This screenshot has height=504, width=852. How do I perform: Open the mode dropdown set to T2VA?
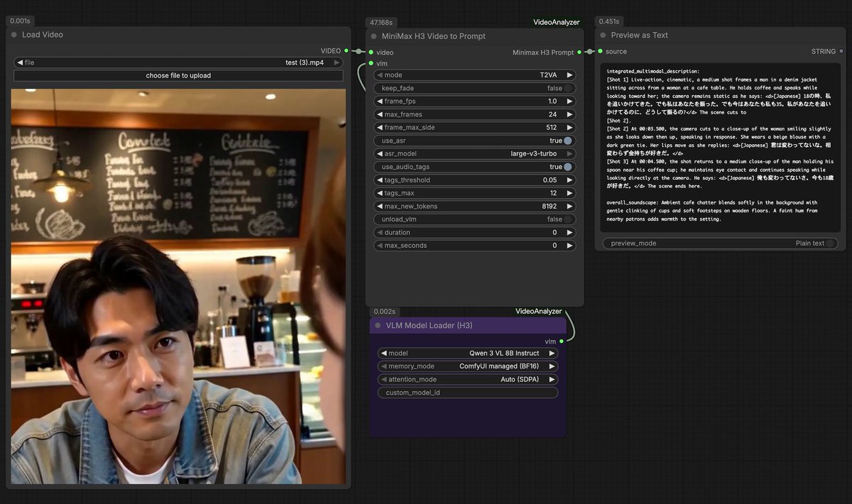(474, 75)
